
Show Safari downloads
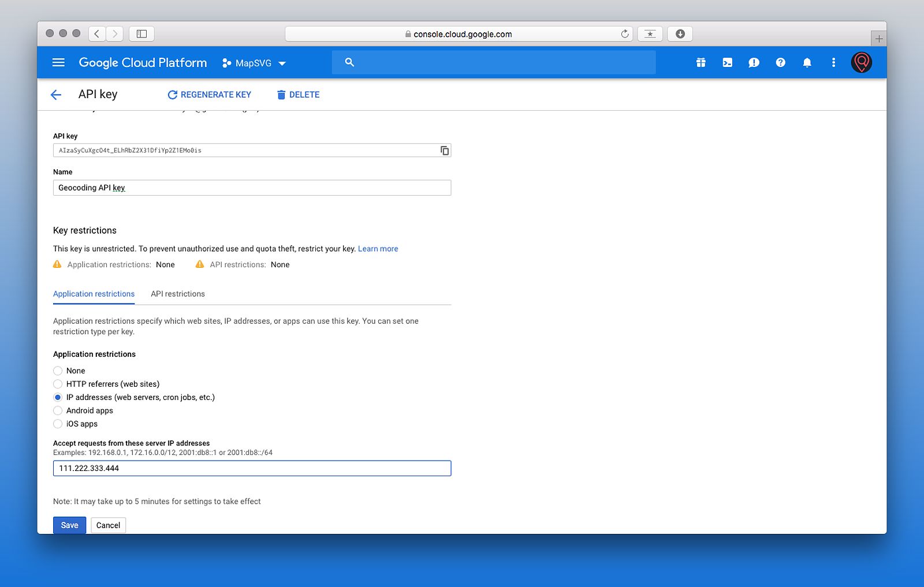tap(680, 34)
